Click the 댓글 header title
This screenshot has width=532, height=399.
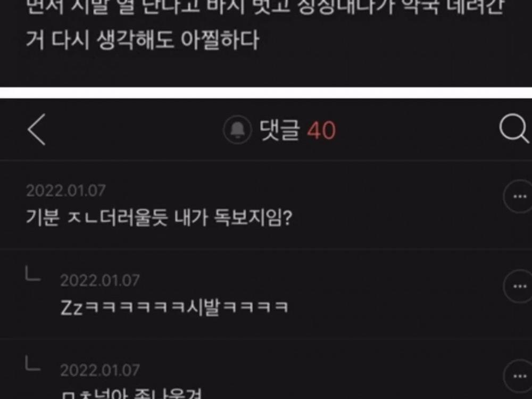pyautogui.click(x=280, y=130)
